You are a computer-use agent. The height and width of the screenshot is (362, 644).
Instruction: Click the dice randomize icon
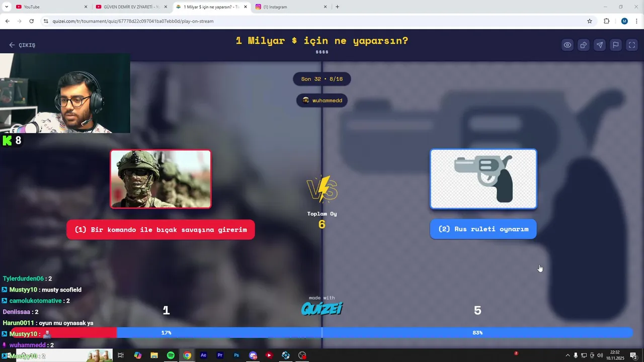[x=584, y=45]
